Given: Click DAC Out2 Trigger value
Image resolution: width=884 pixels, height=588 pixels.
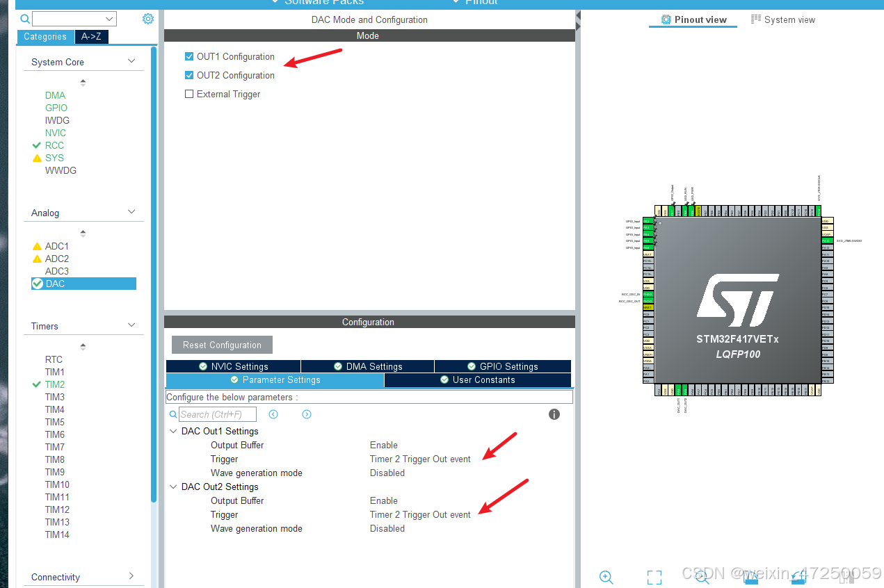Looking at the screenshot, I should tap(420, 514).
